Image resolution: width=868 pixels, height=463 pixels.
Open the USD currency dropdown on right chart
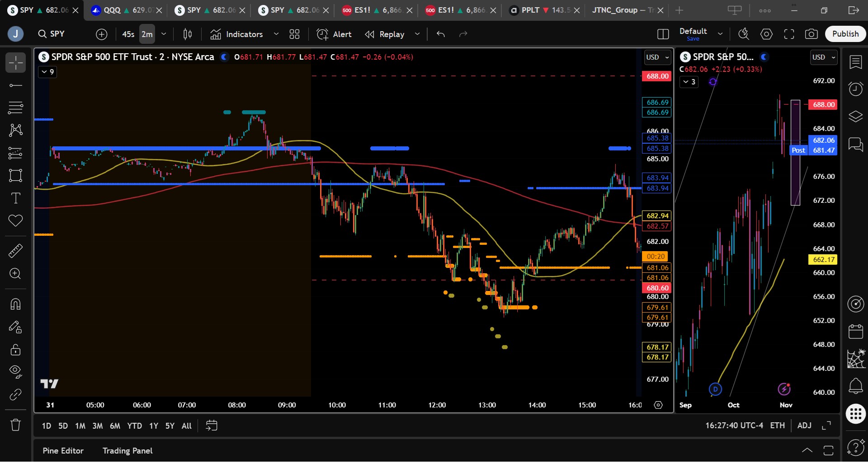click(x=824, y=57)
